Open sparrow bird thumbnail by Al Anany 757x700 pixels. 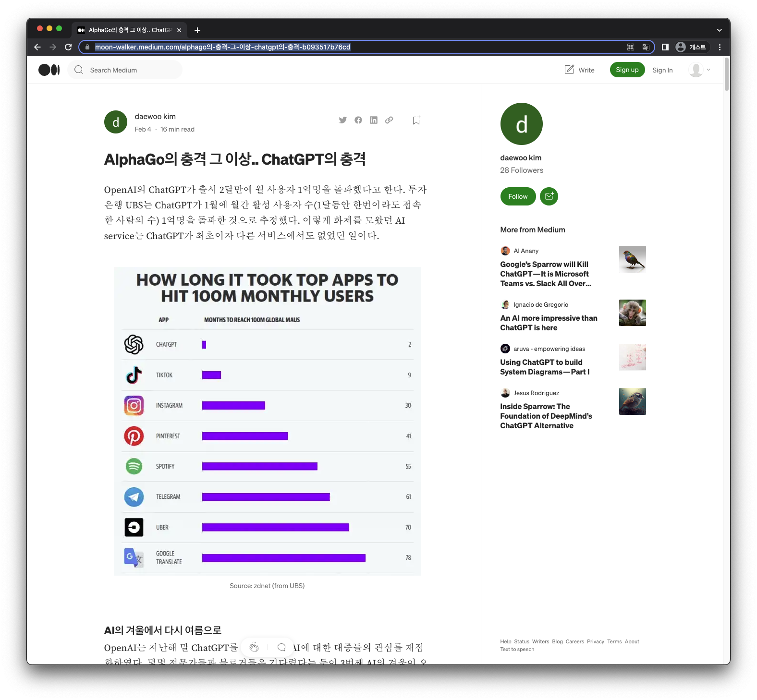(633, 259)
